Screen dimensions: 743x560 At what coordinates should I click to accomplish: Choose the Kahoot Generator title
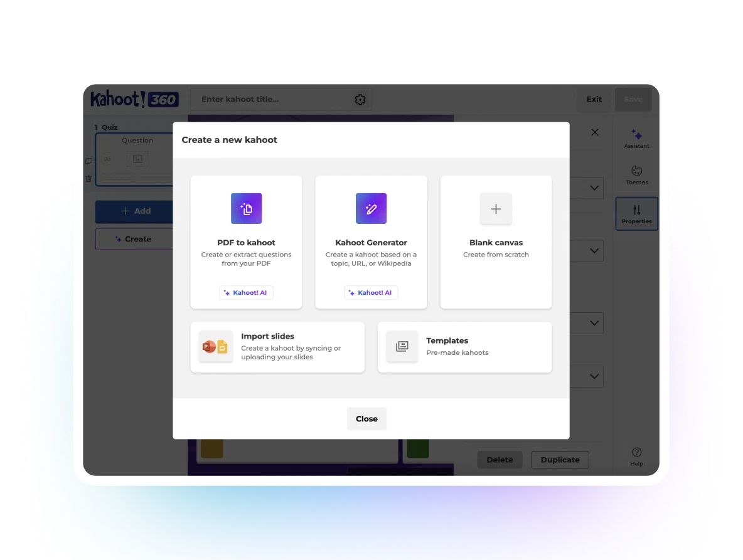371,242
